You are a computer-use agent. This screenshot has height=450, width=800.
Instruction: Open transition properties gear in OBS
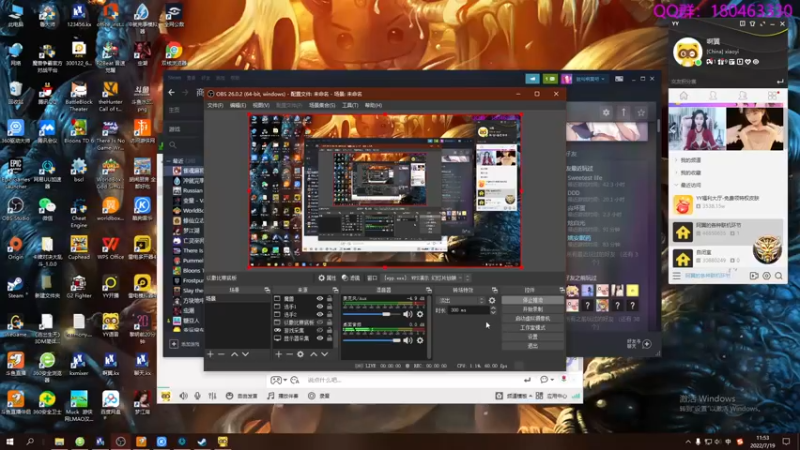click(492, 301)
